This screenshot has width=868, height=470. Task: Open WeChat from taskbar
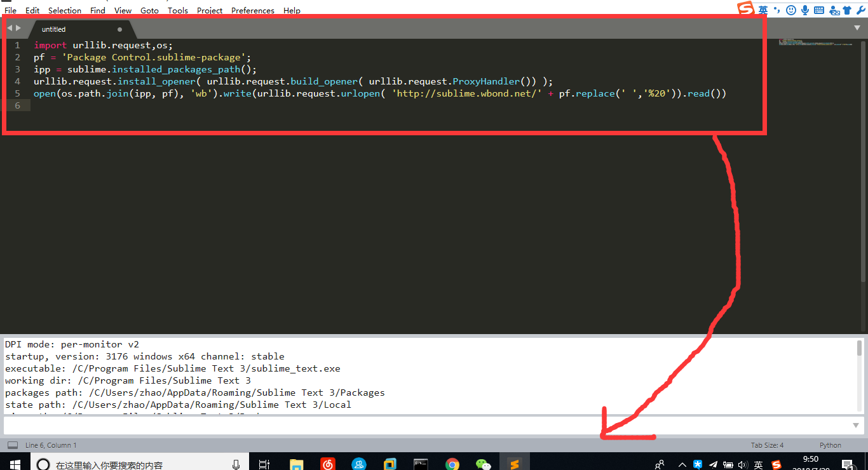483,464
